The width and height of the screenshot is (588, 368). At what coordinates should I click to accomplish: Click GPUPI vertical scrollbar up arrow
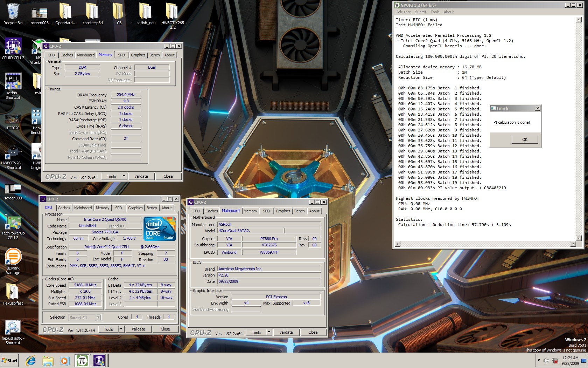579,20
